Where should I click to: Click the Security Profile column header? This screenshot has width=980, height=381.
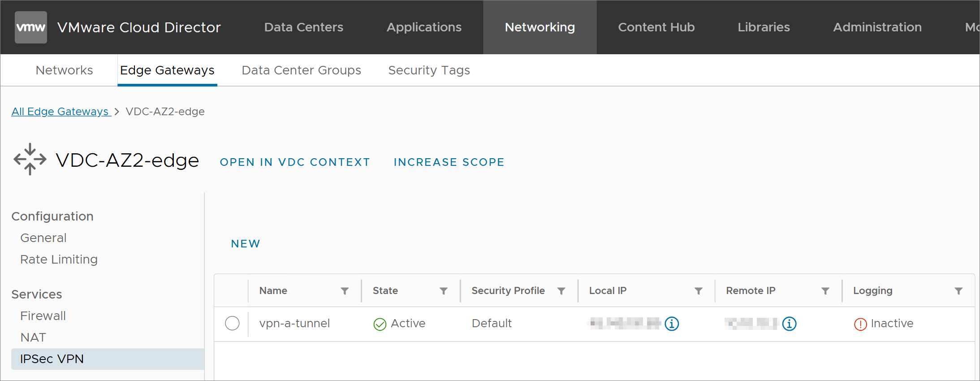[508, 291]
